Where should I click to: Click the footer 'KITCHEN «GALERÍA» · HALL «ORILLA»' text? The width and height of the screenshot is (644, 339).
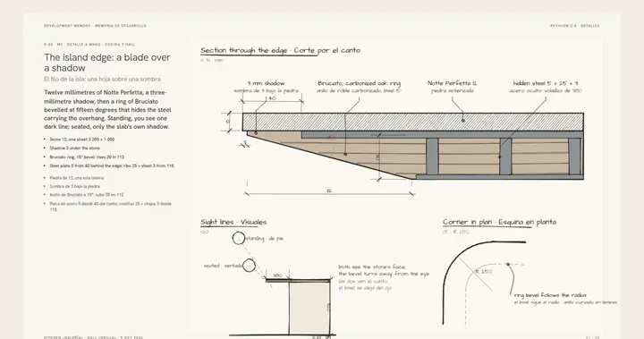coord(94,337)
